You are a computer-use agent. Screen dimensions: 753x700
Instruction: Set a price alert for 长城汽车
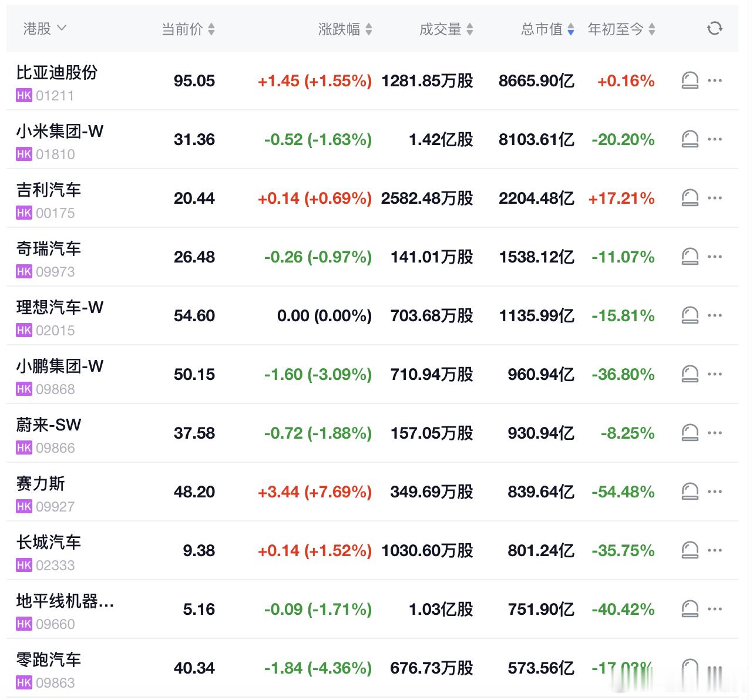(x=690, y=550)
